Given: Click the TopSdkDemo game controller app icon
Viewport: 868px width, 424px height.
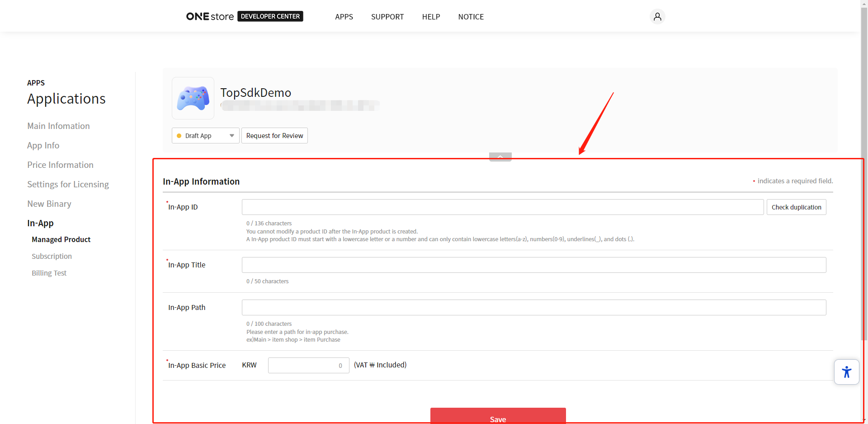Looking at the screenshot, I should click(x=193, y=98).
